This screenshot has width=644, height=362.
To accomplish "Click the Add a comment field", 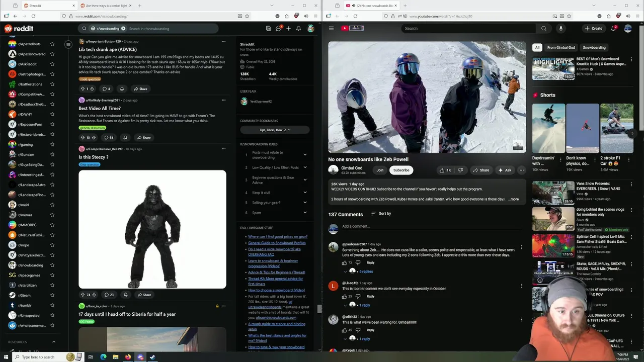I will click(433, 227).
